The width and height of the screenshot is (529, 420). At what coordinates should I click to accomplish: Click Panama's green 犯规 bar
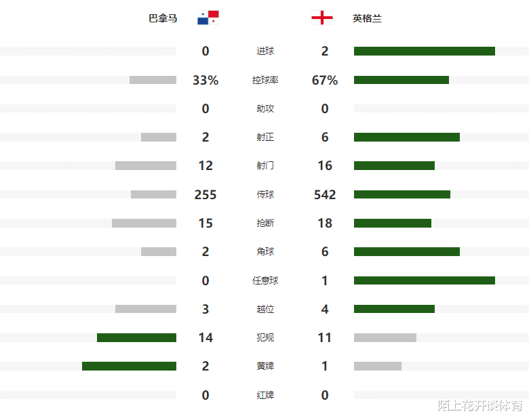[x=136, y=338]
